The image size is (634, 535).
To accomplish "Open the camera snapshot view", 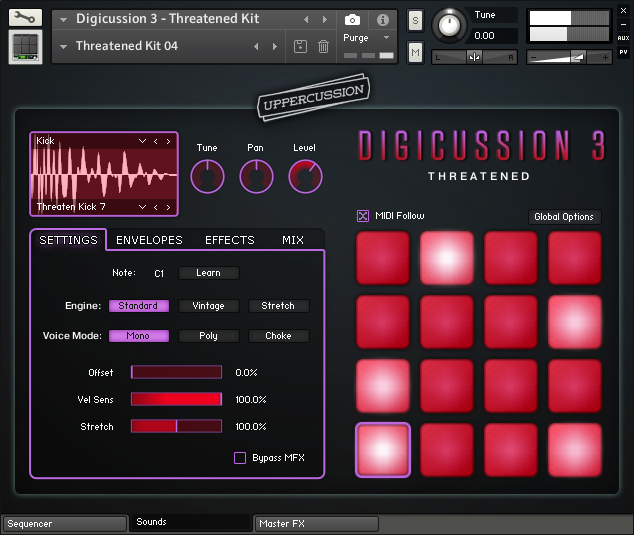I will point(352,19).
